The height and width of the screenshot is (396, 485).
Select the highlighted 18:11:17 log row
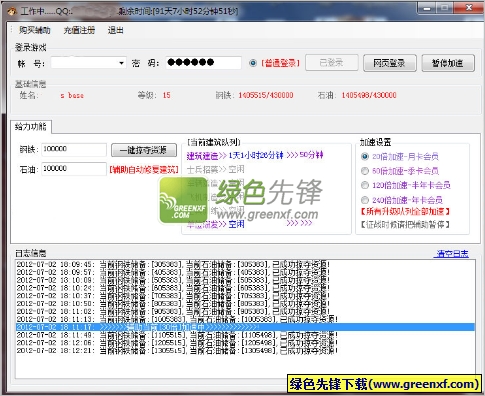point(245,327)
